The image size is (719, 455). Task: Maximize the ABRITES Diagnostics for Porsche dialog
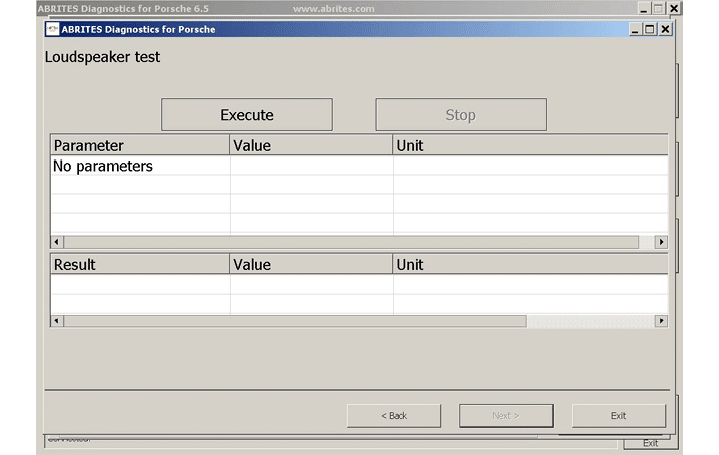(x=649, y=29)
